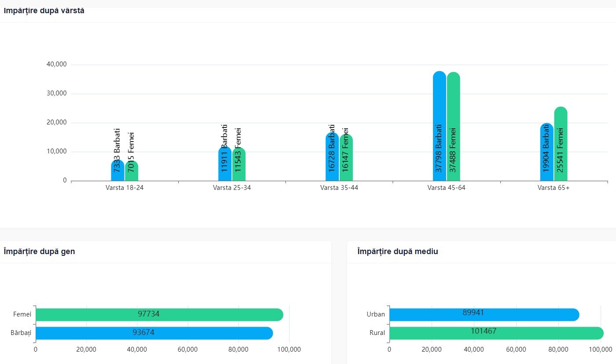
Task: Click the blue Barbati bar for Varsta 18-24
Action: 117,171
